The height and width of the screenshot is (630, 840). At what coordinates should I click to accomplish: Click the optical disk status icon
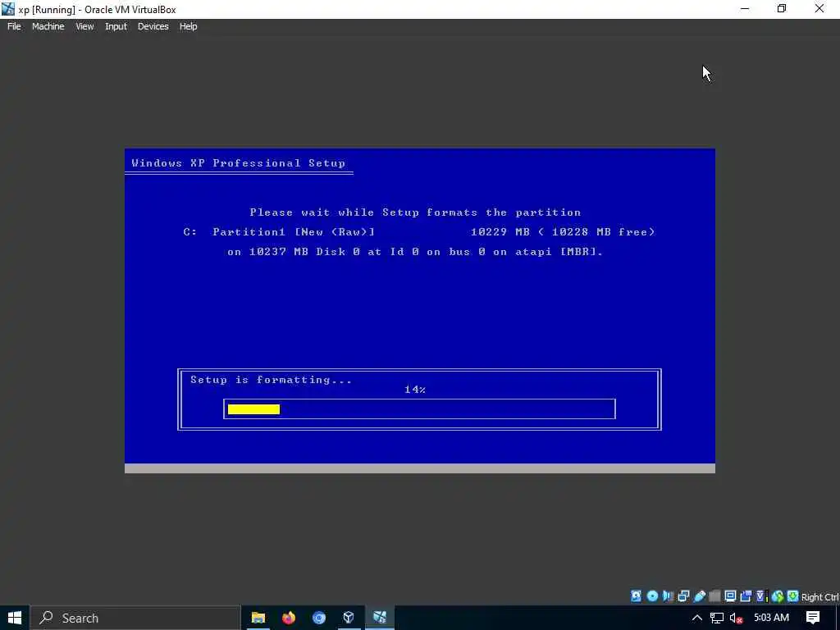[x=652, y=596]
